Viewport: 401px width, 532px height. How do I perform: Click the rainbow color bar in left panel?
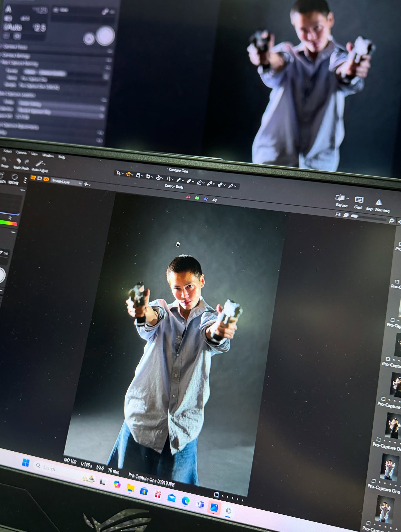click(x=8, y=223)
